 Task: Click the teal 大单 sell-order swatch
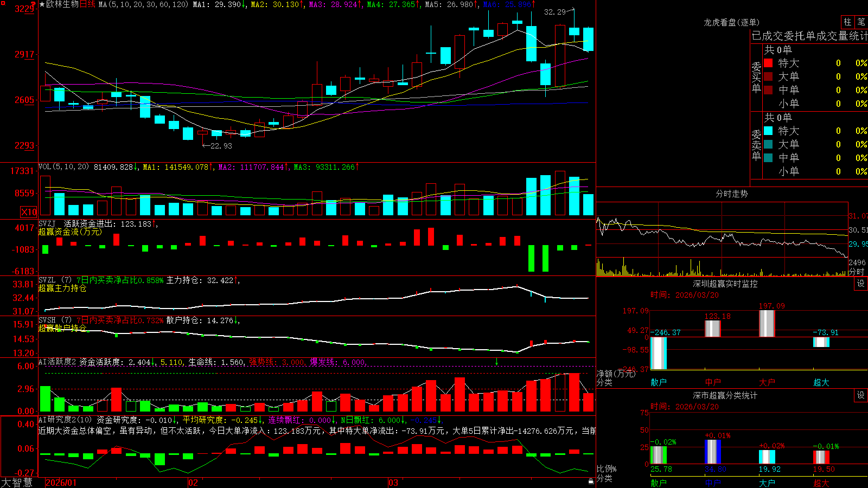point(768,144)
